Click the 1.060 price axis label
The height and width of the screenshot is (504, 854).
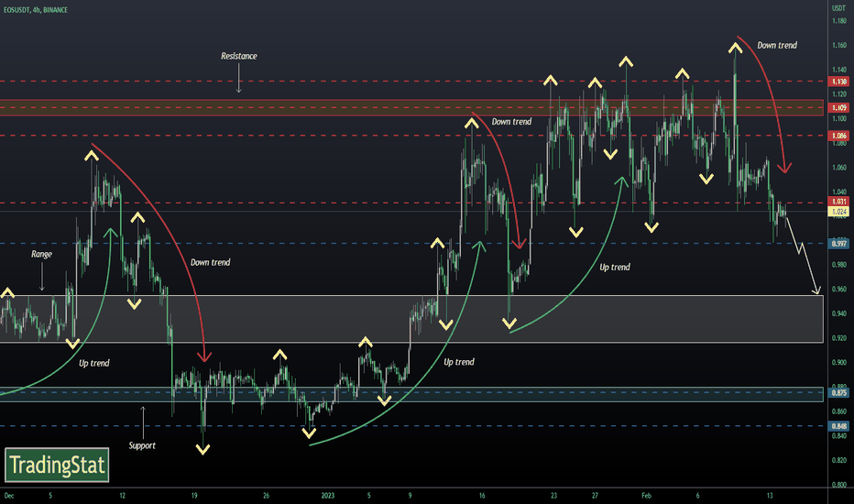pos(839,168)
